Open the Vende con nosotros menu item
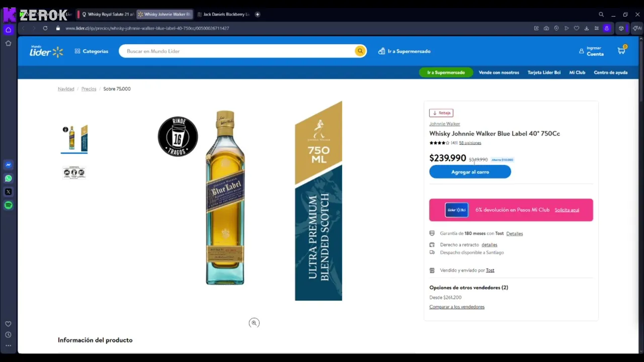The width and height of the screenshot is (644, 362). [499, 72]
